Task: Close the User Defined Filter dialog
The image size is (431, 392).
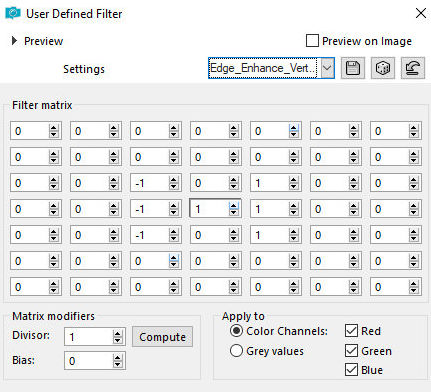Action: (x=421, y=13)
